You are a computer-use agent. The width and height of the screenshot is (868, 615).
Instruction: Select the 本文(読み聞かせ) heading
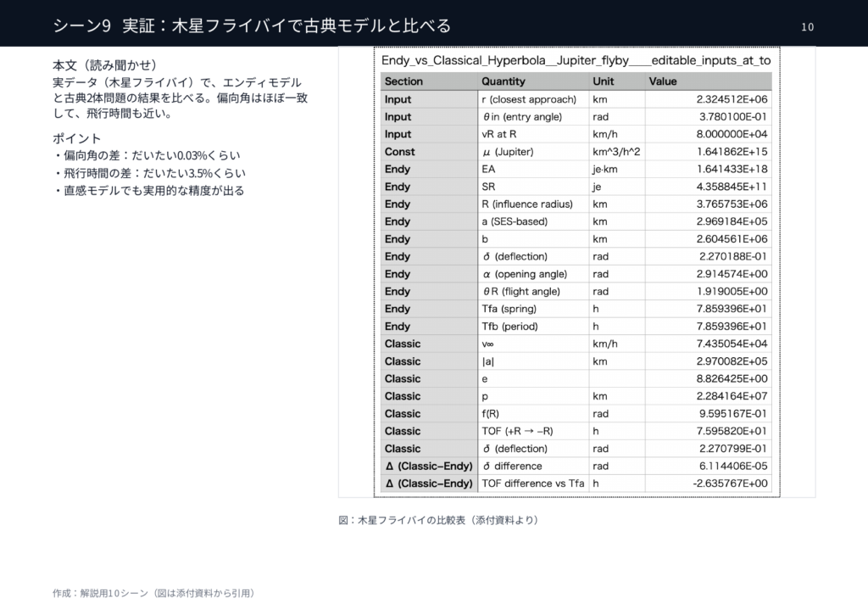(103, 65)
